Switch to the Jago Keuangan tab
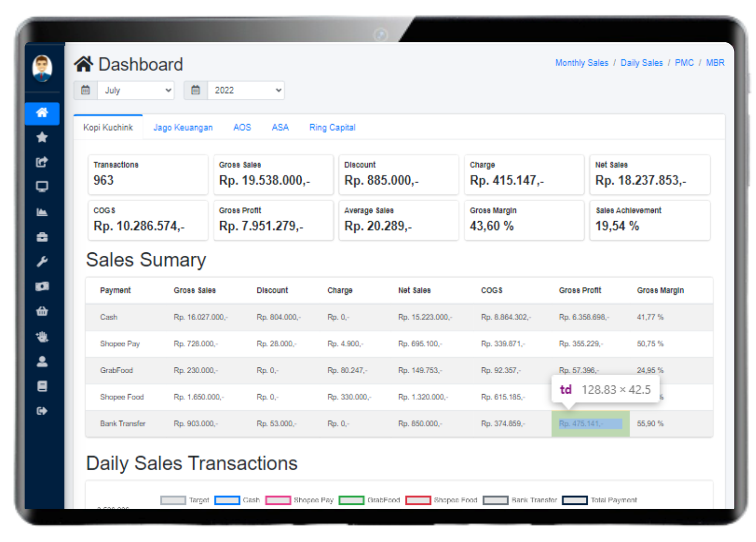Screen dimensions: 756x542 click(183, 128)
